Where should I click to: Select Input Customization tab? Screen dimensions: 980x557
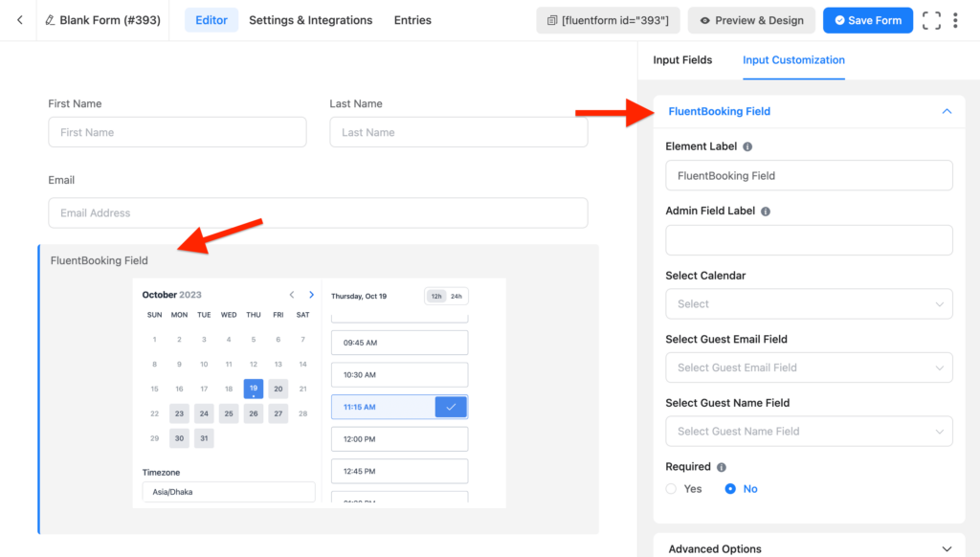click(793, 60)
